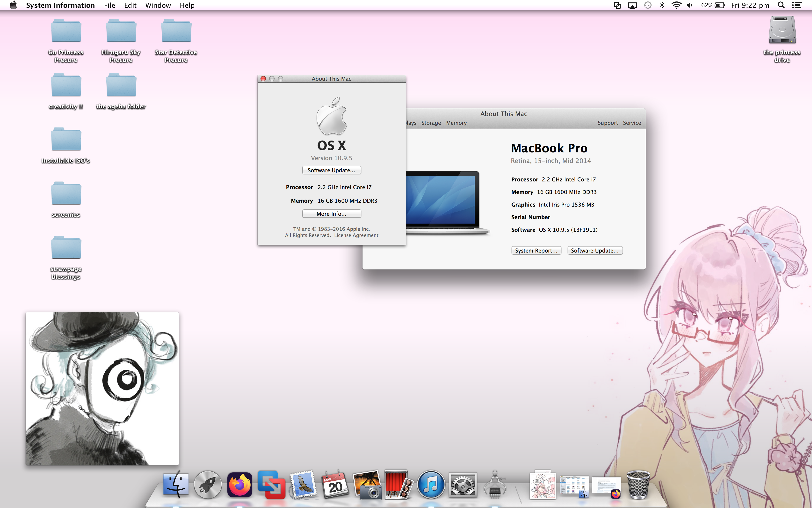Launch Photo Booth from the Dock
812x508 pixels.
coord(399,485)
